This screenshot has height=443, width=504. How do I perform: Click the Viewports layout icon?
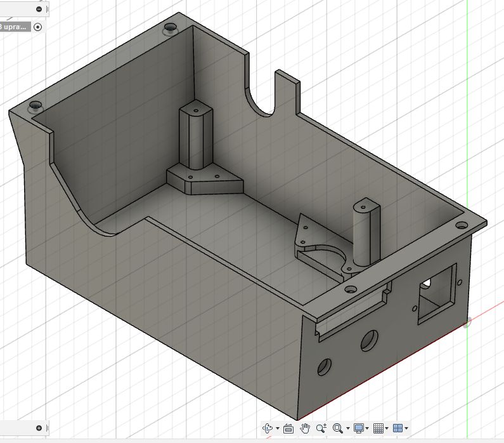(397, 428)
